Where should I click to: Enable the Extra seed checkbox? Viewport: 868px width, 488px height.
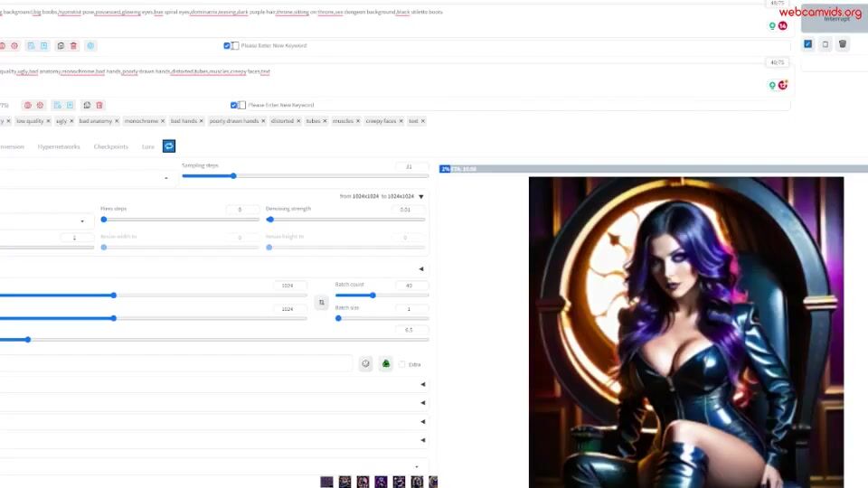402,364
